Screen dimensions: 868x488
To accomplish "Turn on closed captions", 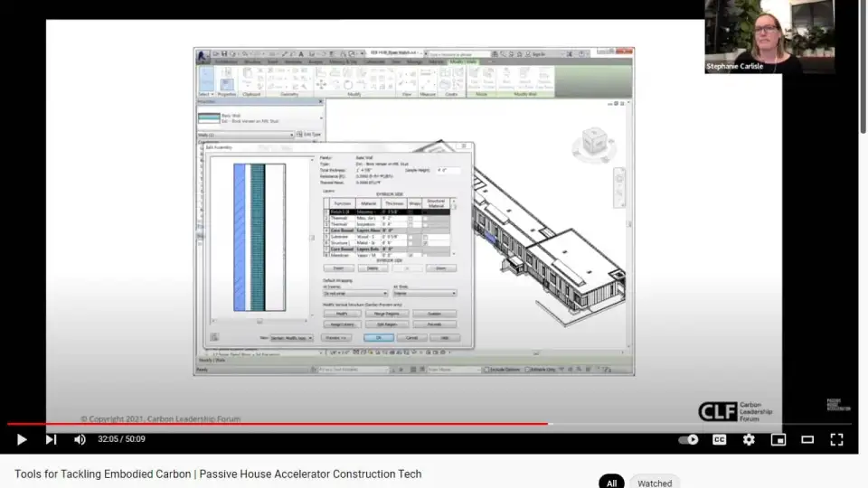I will coord(720,439).
